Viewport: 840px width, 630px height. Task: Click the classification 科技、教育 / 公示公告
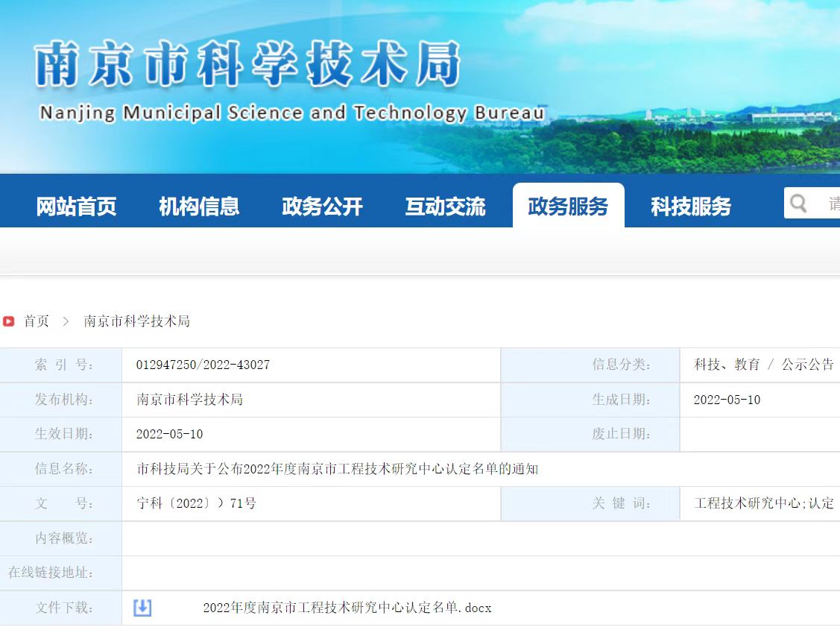tap(761, 365)
